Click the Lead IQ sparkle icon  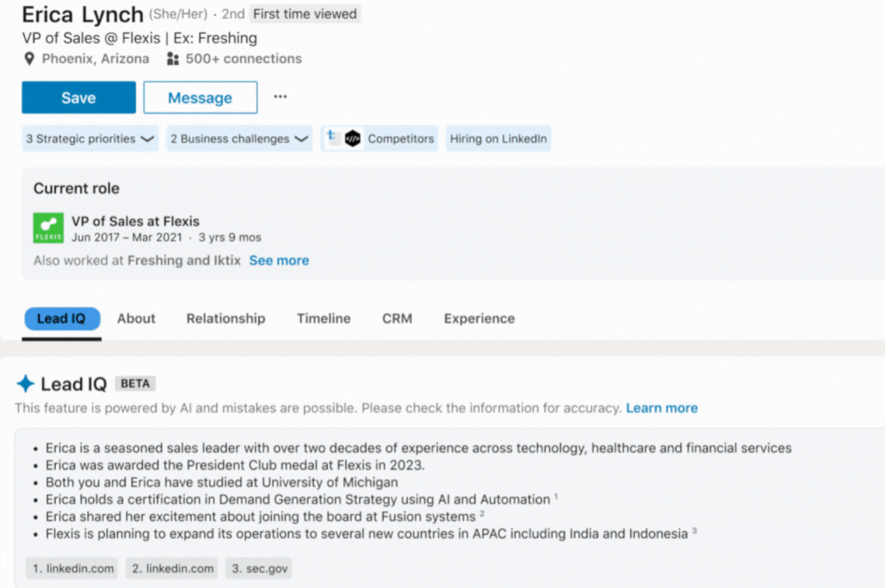click(26, 383)
